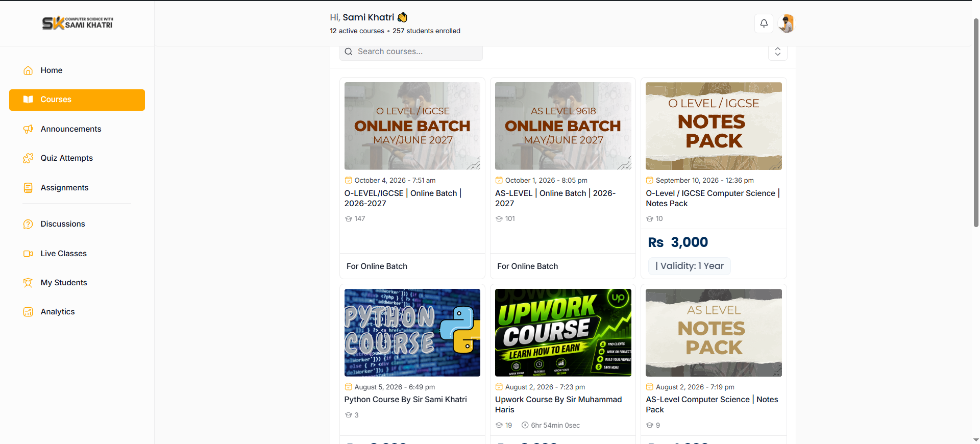Click the AS Level Notes Pack thumbnail
980x444 pixels.
click(x=714, y=333)
